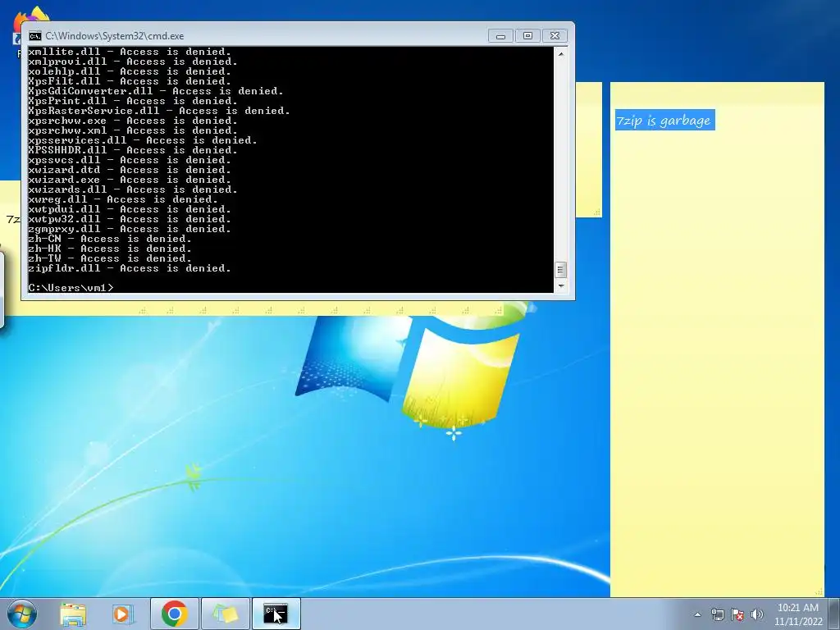This screenshot has height=630, width=840.
Task: Click the "xwreg.dll" output line
Action: click(123, 199)
